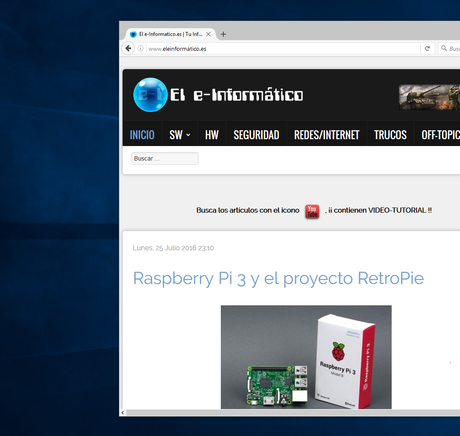
Task: Open a new tab with plus button
Action: coord(223,34)
